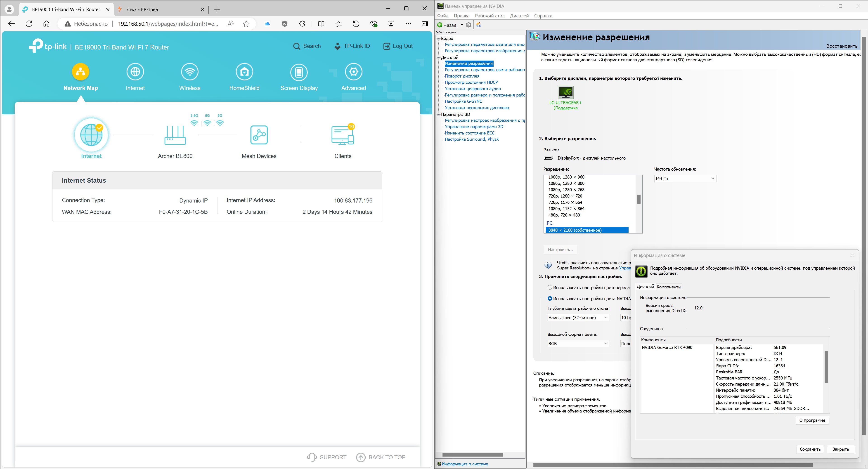Click the NVIDIA home toolbar icon
Viewport: 868px width, 469px height.
click(479, 25)
